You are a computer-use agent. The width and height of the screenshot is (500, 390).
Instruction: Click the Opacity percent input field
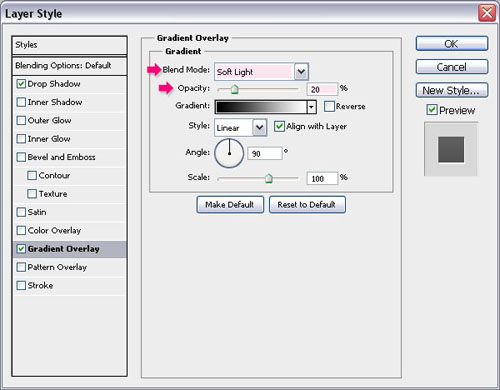[x=322, y=89]
